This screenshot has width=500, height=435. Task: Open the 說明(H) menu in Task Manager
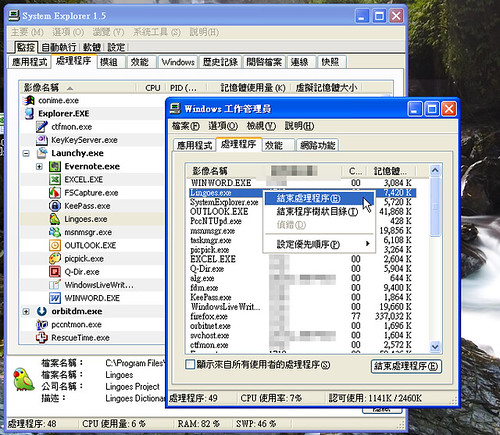[x=299, y=126]
